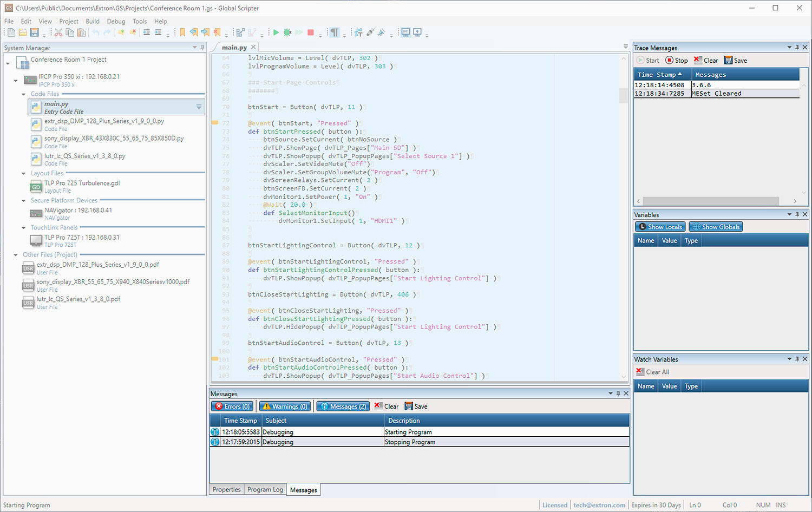Click Stop in Trace Messages
This screenshot has width=812, height=512.
pyautogui.click(x=677, y=61)
